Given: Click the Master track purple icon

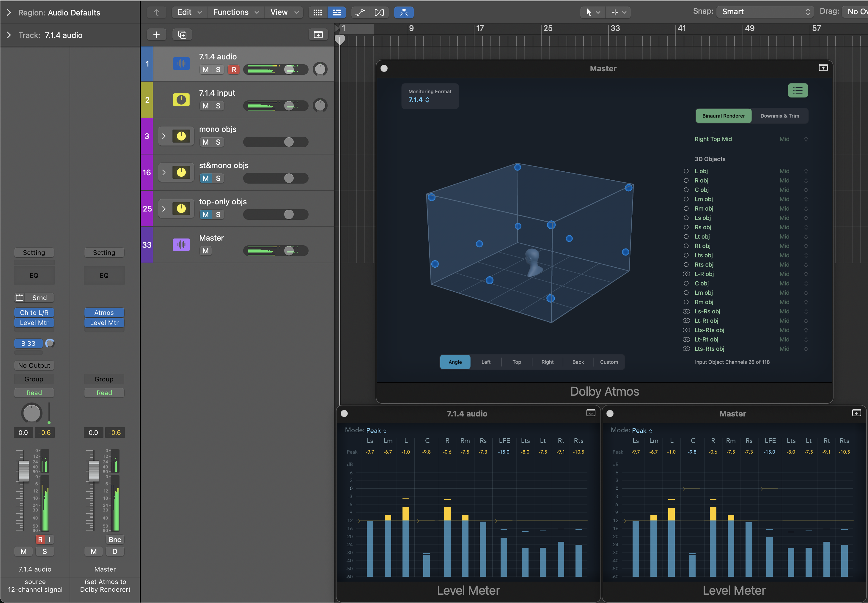Looking at the screenshot, I should pos(181,245).
